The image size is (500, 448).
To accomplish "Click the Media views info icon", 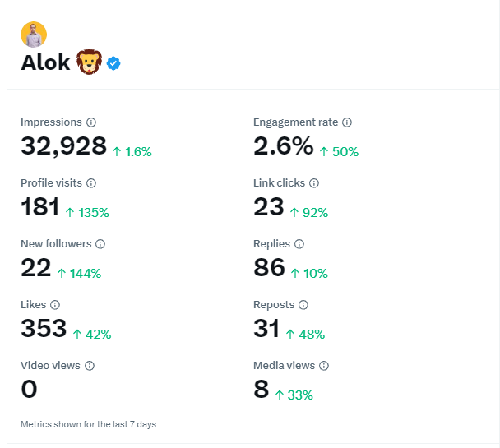I will (x=324, y=366).
